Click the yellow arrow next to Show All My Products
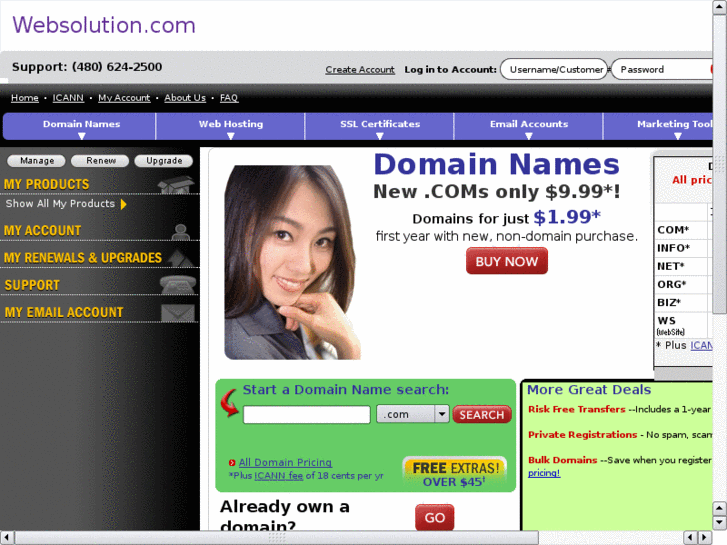The width and height of the screenshot is (727, 545). tap(123, 204)
